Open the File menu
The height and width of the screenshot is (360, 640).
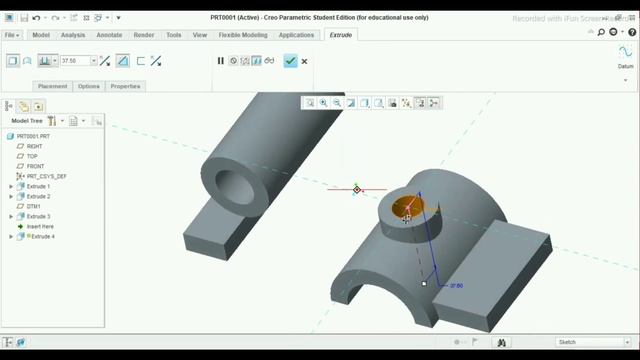click(x=12, y=35)
